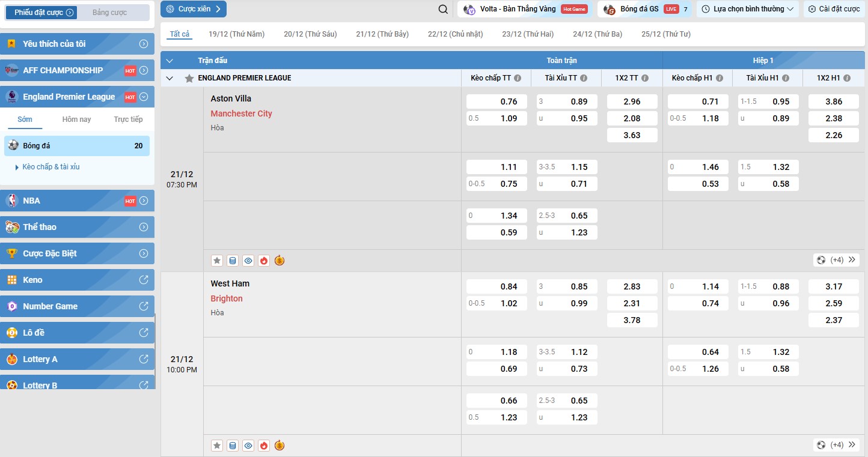Click the fire icon under West Ham match
The image size is (868, 457).
coord(264,446)
